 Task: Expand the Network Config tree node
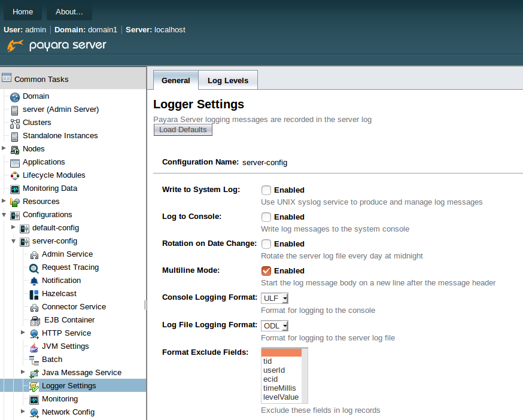point(23,412)
